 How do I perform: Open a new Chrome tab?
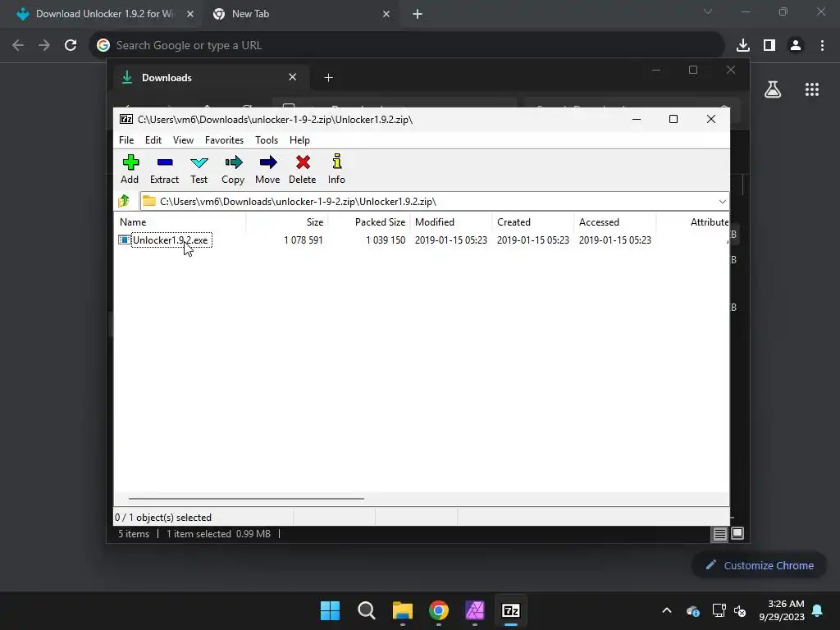[418, 14]
